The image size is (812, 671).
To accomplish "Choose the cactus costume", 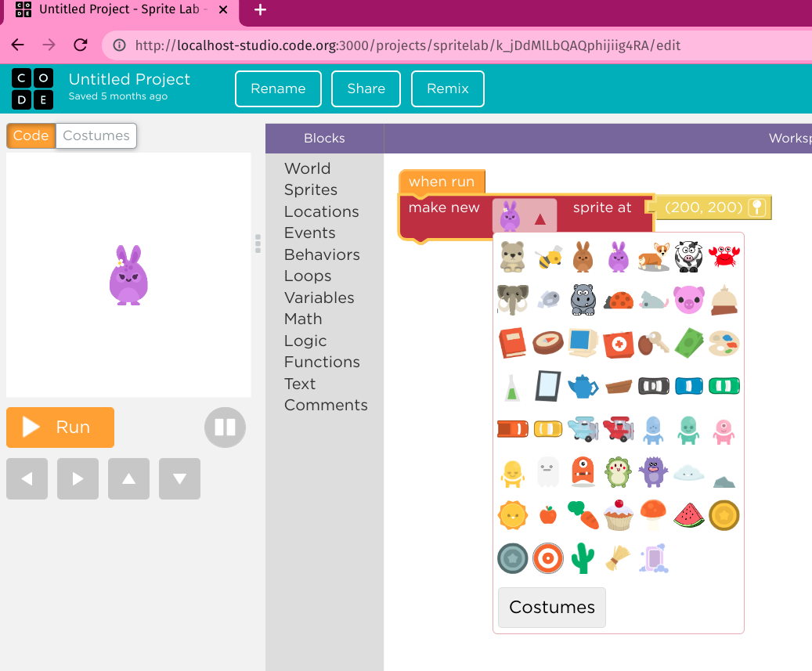I will tap(583, 558).
